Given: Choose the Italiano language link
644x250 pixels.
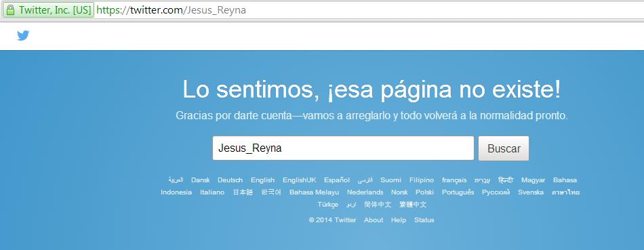Looking at the screenshot, I should [212, 192].
